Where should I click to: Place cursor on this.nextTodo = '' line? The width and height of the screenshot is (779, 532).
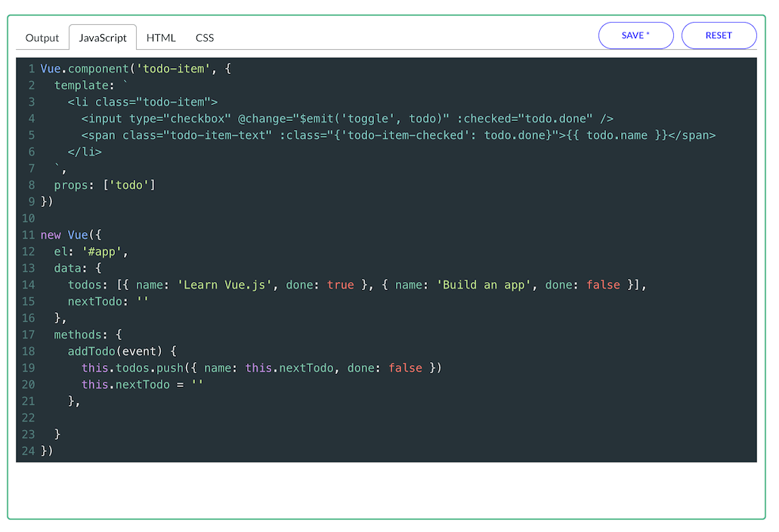pos(143,385)
